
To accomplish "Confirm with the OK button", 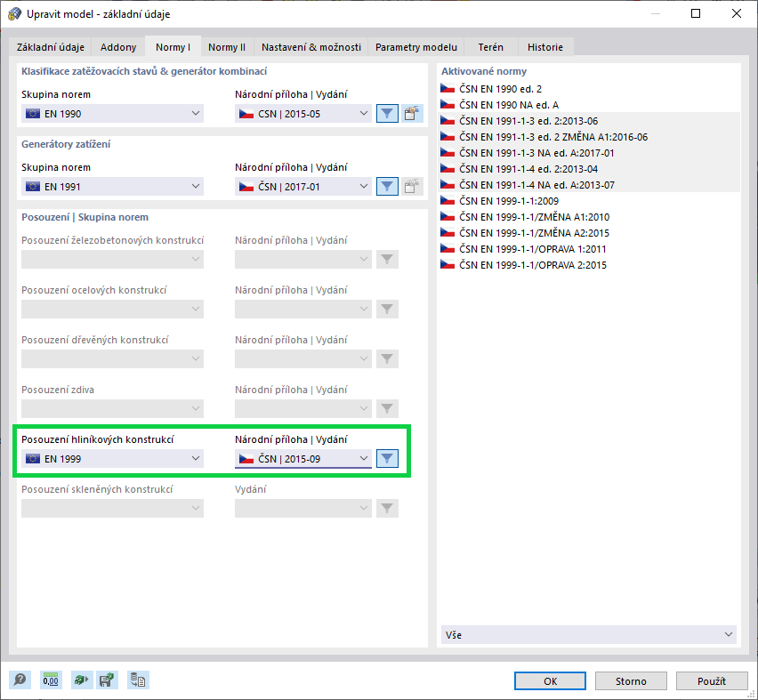I will pos(550,680).
